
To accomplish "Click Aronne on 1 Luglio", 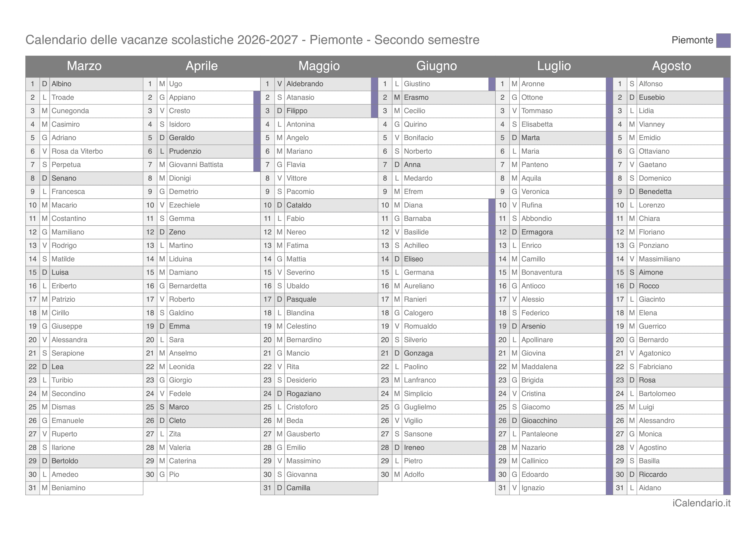I will pyautogui.click(x=533, y=84).
